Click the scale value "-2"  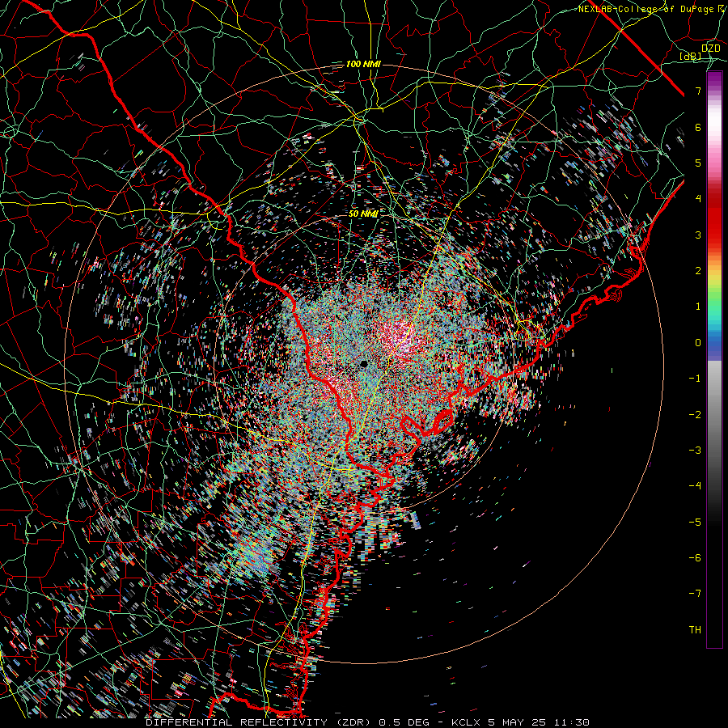pos(695,415)
